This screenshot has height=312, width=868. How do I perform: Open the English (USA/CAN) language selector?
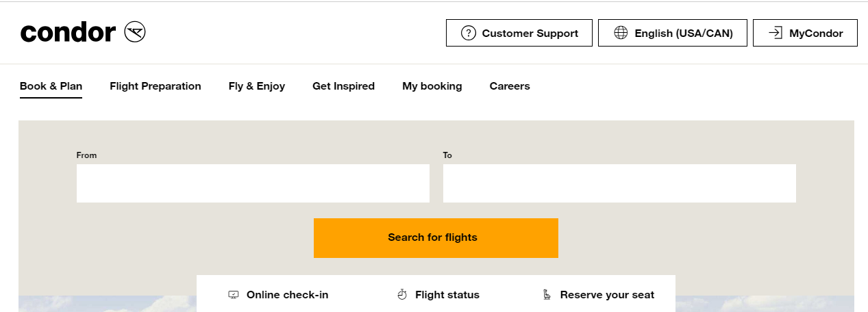(684, 33)
